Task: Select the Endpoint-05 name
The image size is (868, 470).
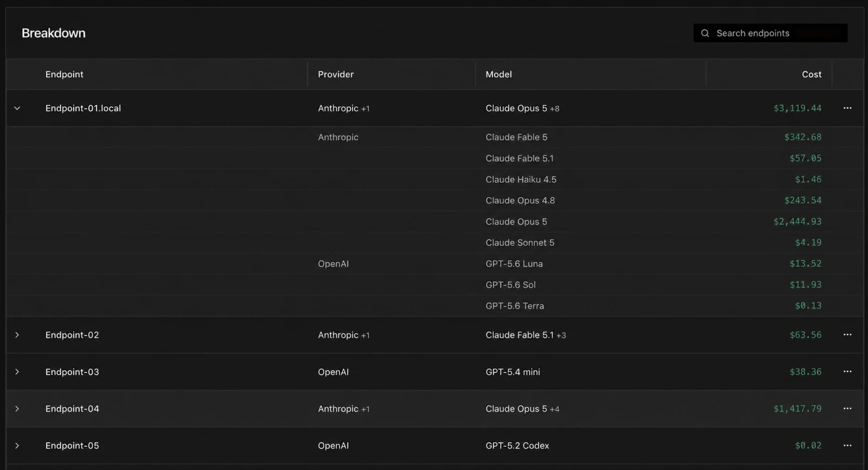Action: point(72,446)
